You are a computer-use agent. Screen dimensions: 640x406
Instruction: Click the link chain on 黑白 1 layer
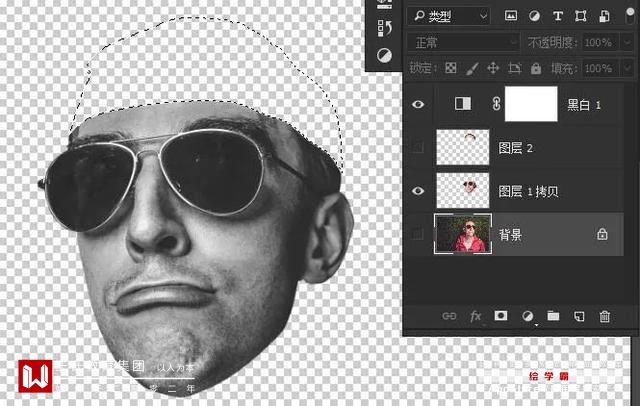pos(496,104)
